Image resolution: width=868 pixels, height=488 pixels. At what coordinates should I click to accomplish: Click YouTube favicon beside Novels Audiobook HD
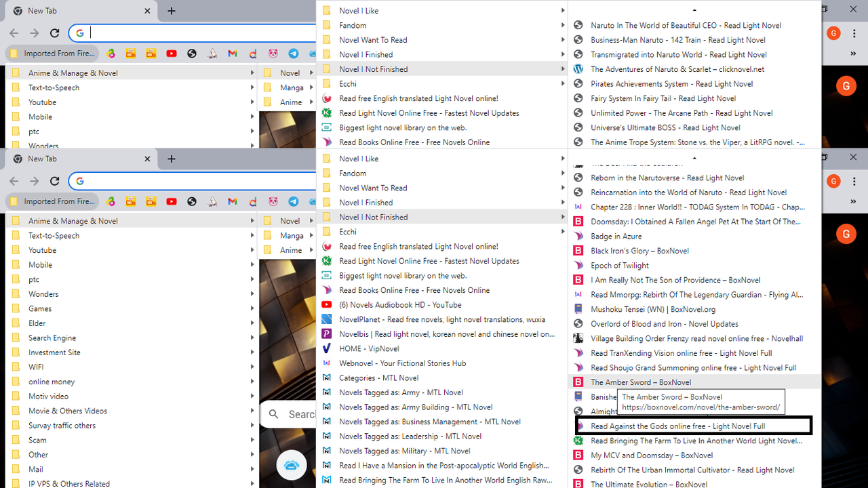tap(326, 305)
